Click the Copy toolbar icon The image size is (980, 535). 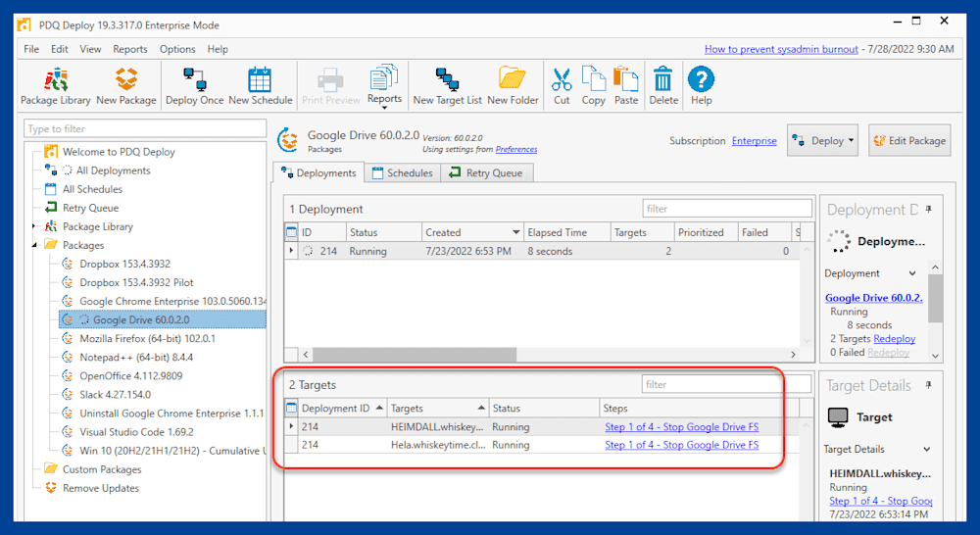593,86
